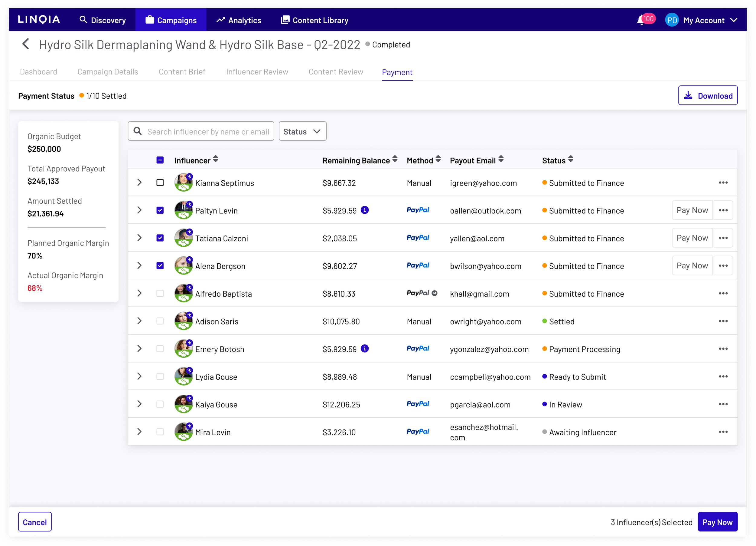Uncheck Tatiana Calzoni's checkbox
Viewport: 756px width, 546px height.
tap(160, 238)
